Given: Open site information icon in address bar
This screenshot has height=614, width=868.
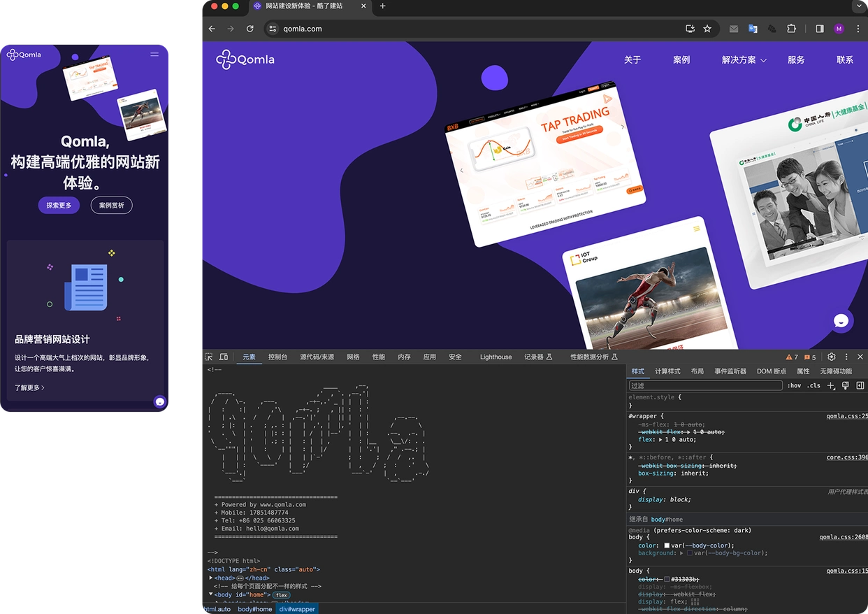Looking at the screenshot, I should coord(273,29).
